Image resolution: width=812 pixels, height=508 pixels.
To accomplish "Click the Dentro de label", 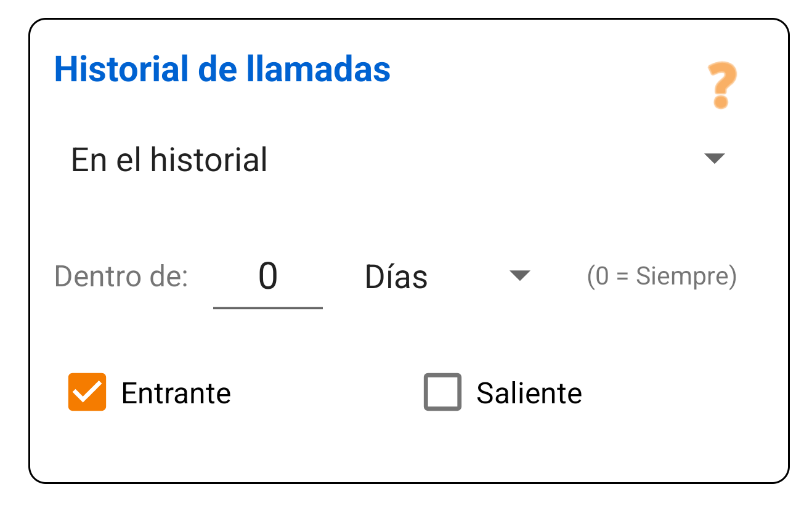I will click(120, 276).
